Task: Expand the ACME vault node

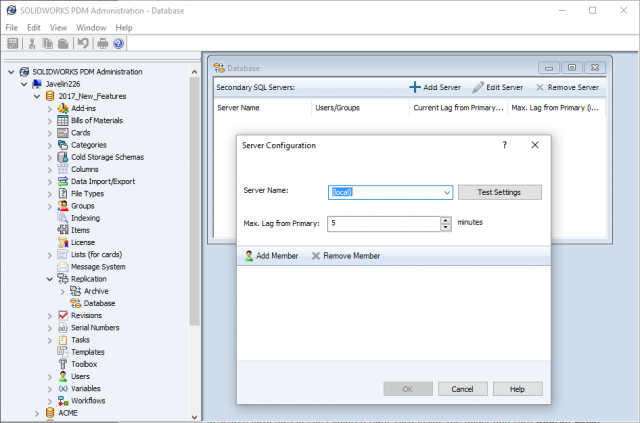Action: coord(37,414)
